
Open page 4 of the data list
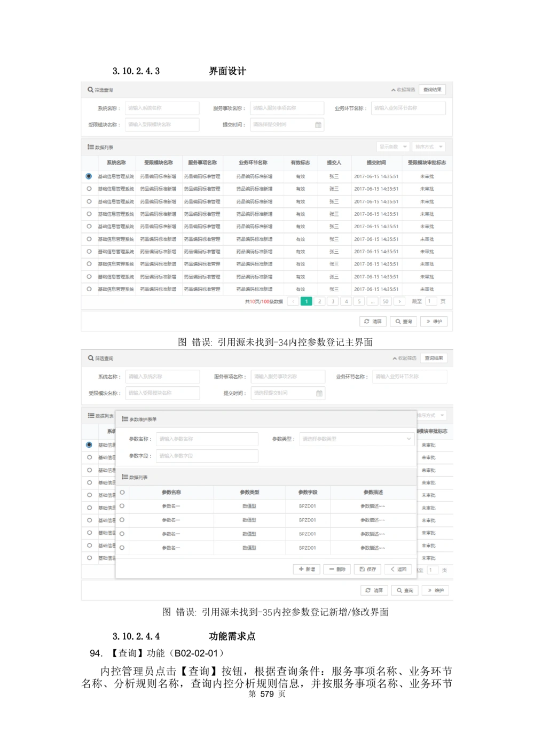tap(346, 301)
